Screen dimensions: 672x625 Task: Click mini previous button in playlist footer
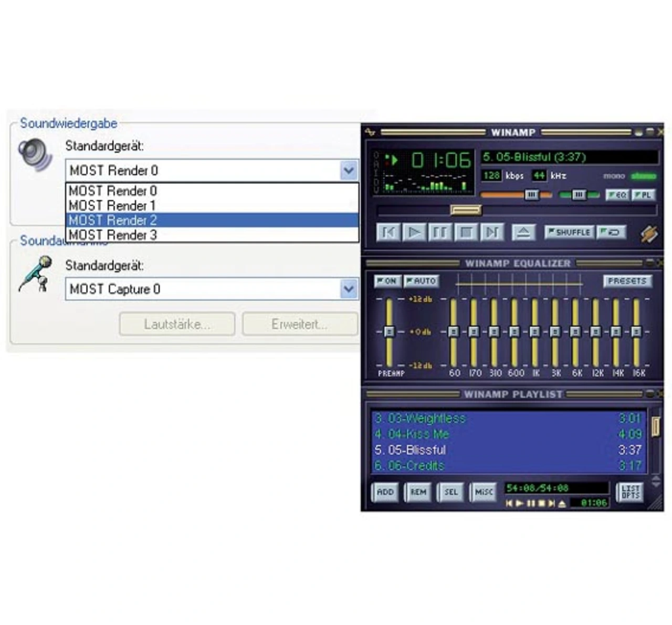509,503
